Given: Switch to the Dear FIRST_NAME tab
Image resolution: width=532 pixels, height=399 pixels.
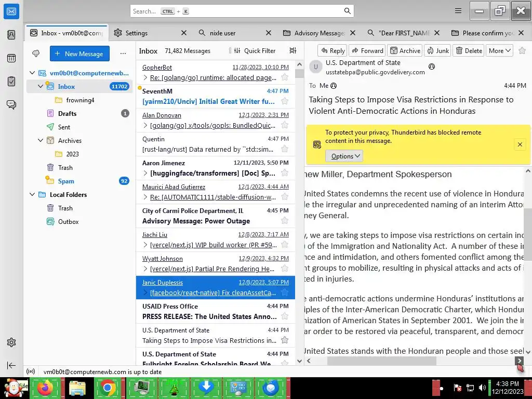Looking at the screenshot, I should [403, 33].
